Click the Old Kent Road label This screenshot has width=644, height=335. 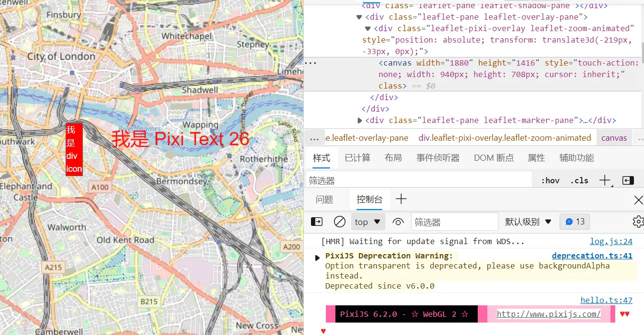pos(126,240)
